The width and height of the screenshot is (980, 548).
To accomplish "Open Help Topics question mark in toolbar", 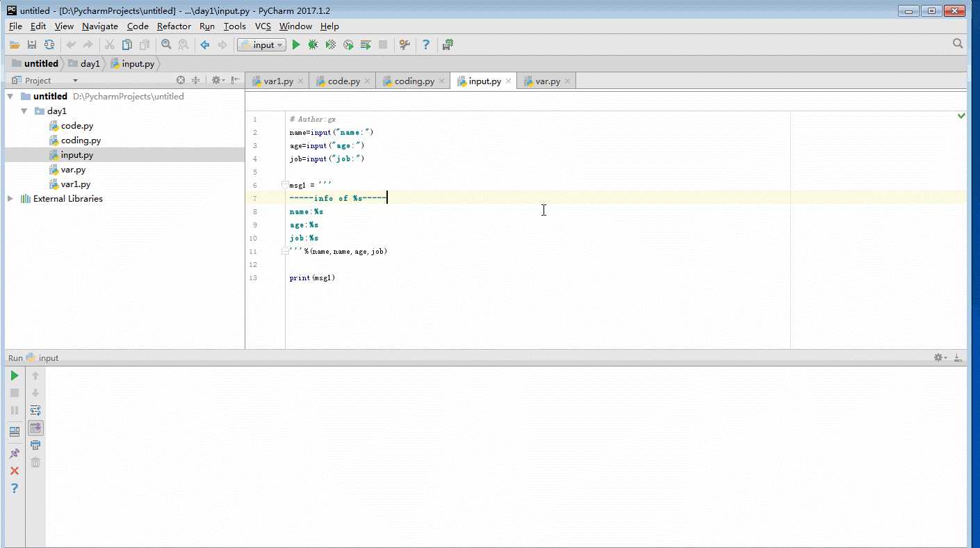I will 426,45.
